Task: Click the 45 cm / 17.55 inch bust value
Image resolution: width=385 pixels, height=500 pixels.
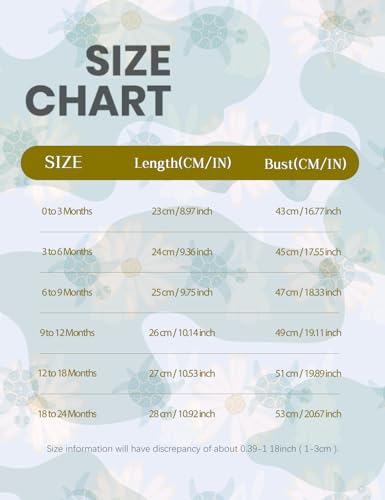Action: pos(308,252)
